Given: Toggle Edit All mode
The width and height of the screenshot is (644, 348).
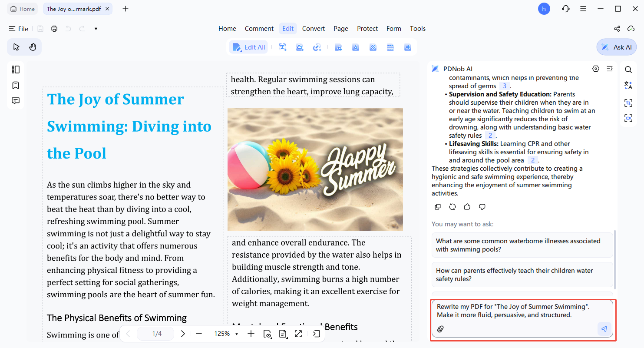Looking at the screenshot, I should 248,47.
